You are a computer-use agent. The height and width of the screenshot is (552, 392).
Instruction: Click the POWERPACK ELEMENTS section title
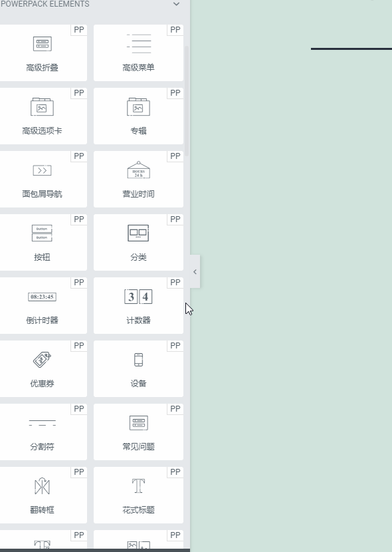[x=45, y=4]
